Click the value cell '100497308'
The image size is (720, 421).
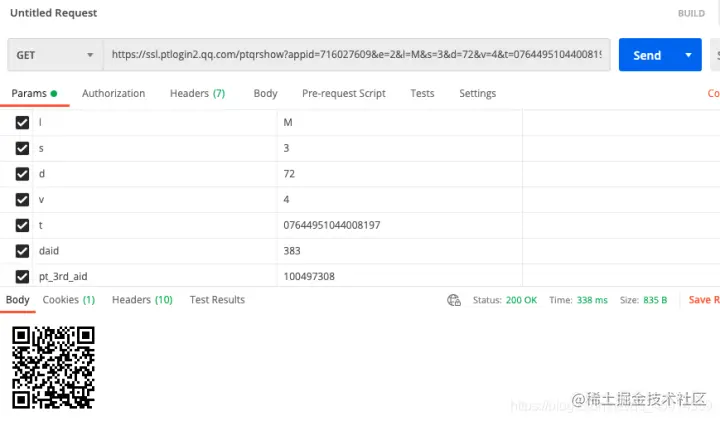[399, 277]
